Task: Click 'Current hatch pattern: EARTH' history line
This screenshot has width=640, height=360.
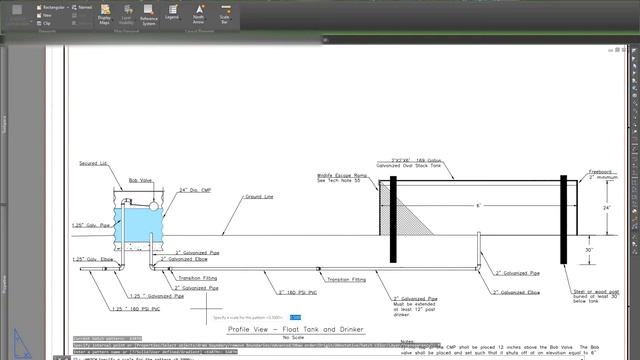Action: coord(107,338)
